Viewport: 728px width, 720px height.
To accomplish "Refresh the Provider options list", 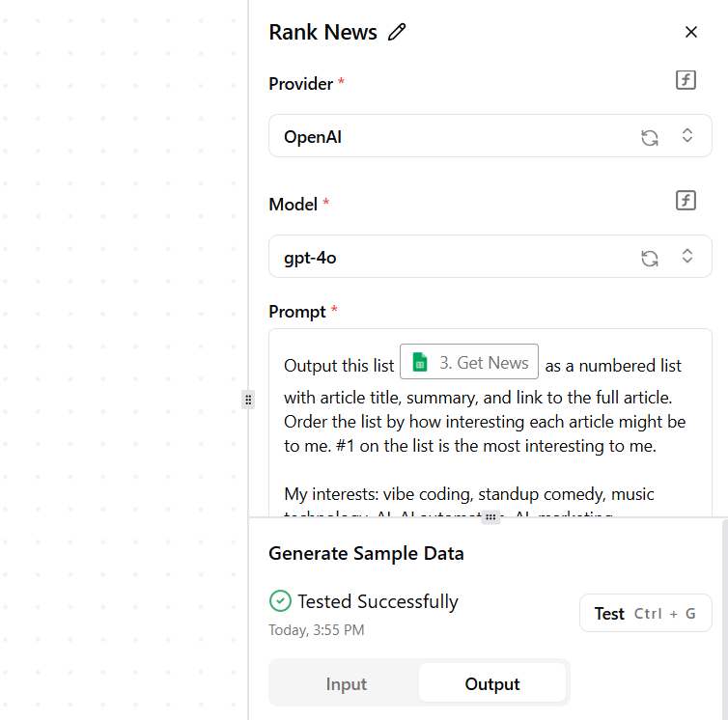I will 650,137.
